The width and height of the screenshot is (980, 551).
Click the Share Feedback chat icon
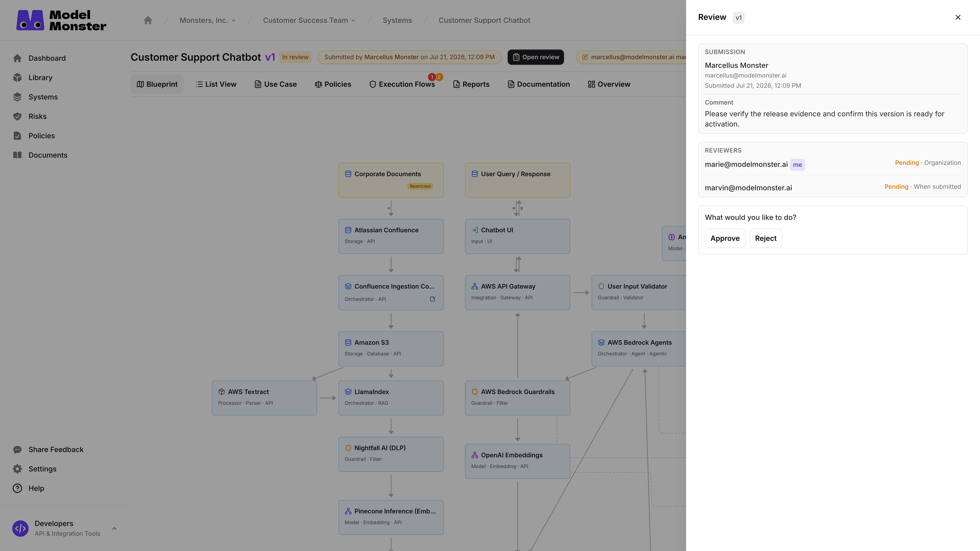click(17, 449)
